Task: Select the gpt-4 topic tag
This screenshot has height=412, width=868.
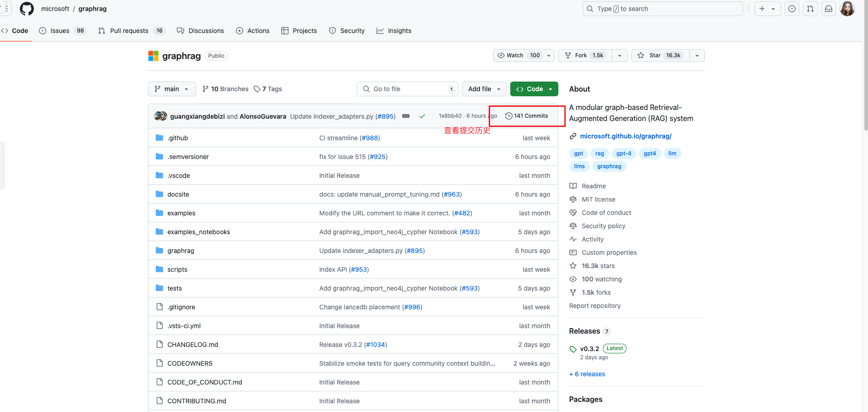Action: (624, 154)
